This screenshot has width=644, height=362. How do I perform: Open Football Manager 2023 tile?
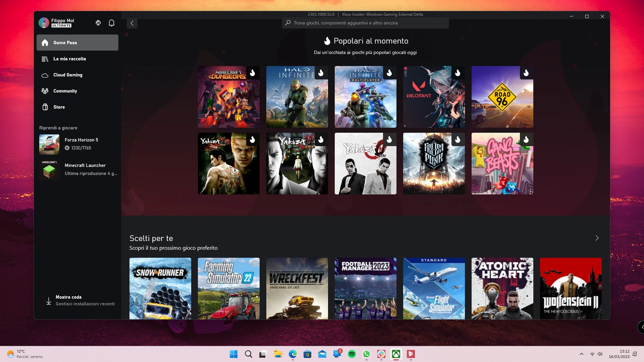click(365, 288)
